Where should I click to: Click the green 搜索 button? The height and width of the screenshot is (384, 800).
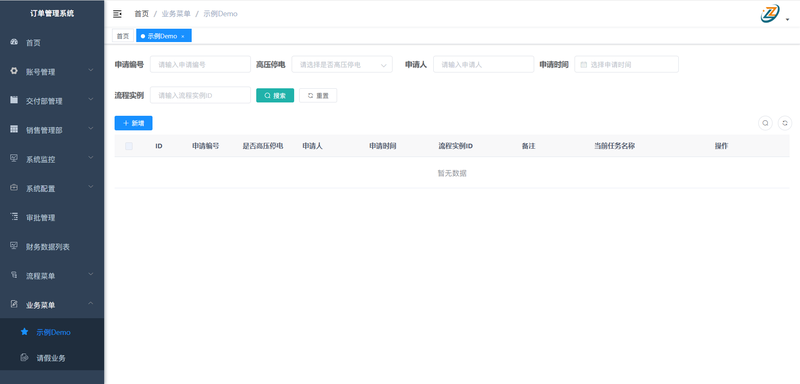275,95
